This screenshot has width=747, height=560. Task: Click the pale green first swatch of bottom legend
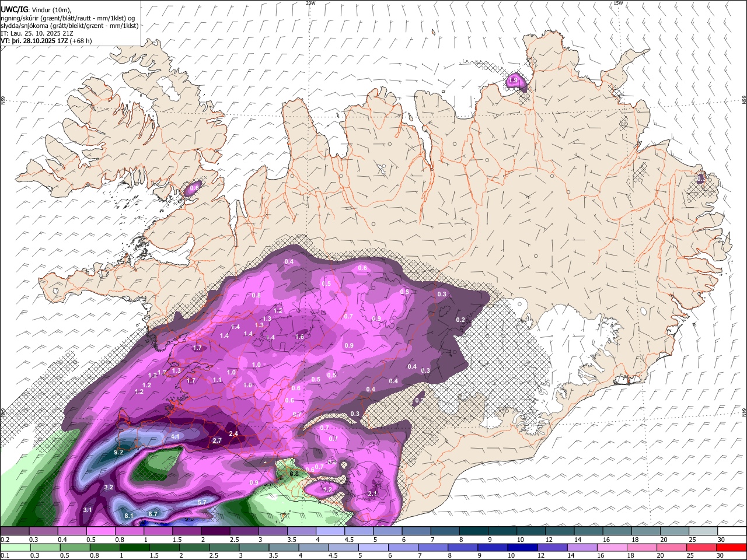(15, 548)
